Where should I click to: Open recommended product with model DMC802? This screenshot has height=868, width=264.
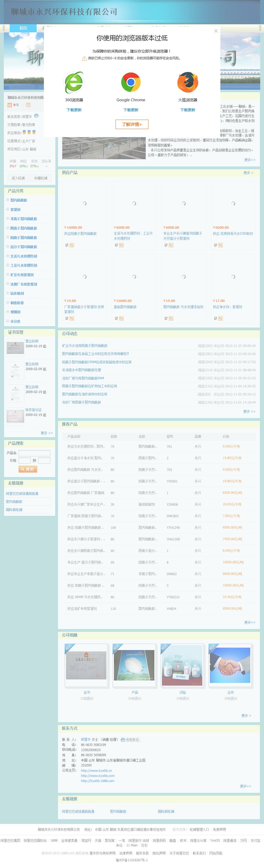click(x=85, y=516)
